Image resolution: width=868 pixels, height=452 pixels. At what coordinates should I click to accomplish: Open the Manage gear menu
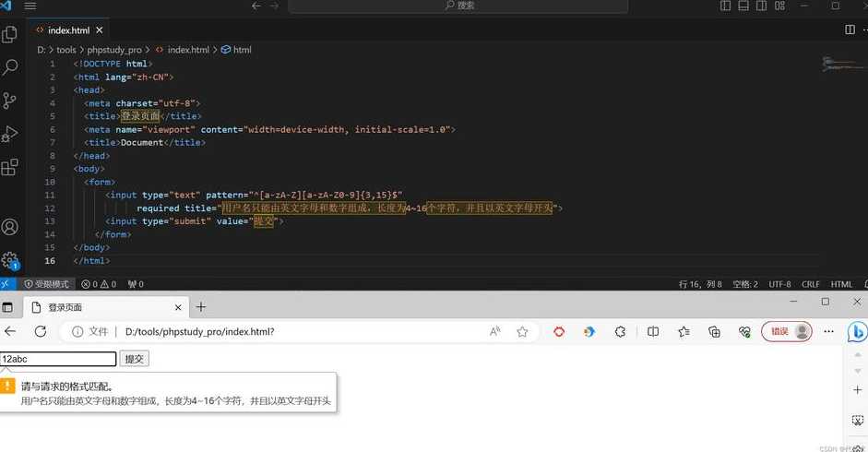click(10, 260)
